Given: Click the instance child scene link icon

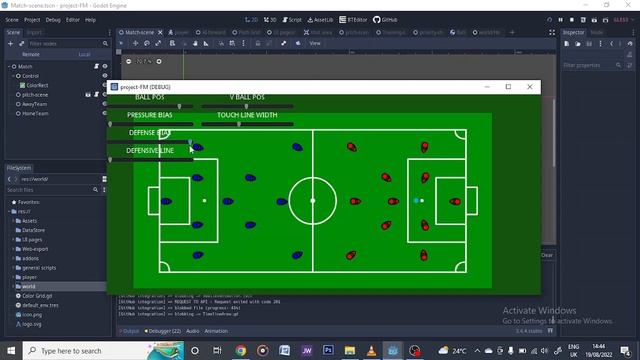Looking at the screenshot, I should (x=21, y=43).
